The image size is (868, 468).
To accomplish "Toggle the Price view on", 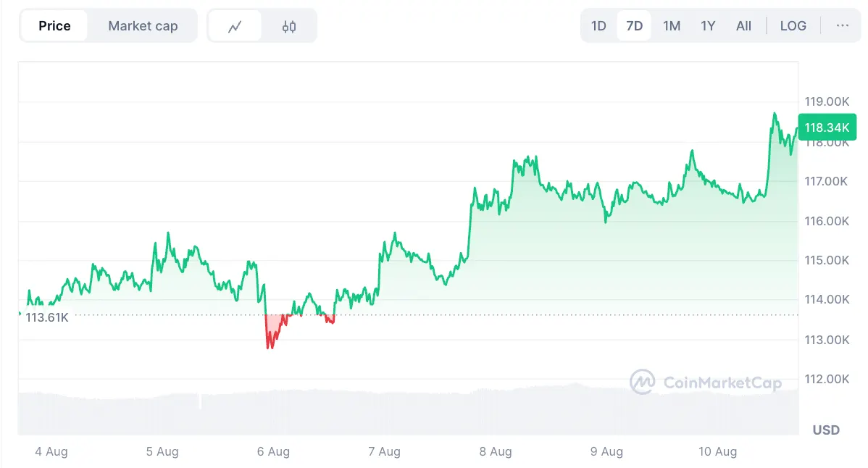I will point(54,25).
